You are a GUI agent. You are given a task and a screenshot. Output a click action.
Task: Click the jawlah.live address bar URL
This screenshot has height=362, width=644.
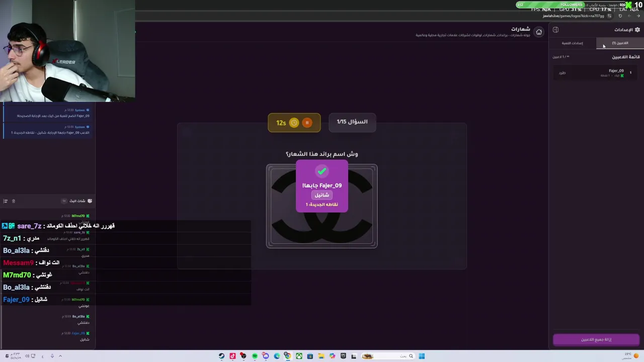click(x=573, y=16)
